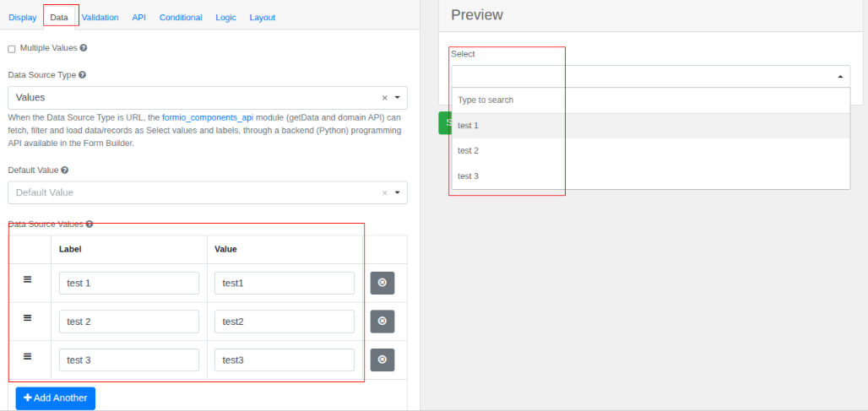Viewport: 868px width, 411px height.
Task: Click the Add Another button
Action: coord(56,397)
